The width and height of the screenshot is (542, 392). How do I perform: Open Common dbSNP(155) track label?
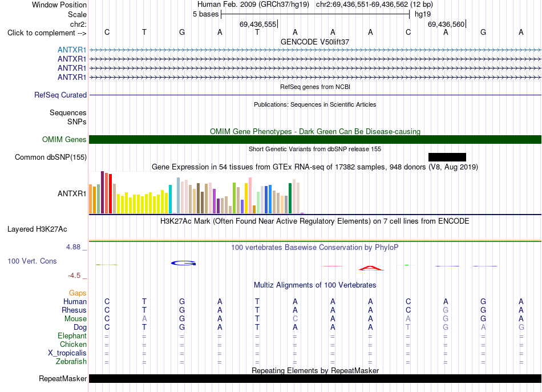pyautogui.click(x=50, y=157)
